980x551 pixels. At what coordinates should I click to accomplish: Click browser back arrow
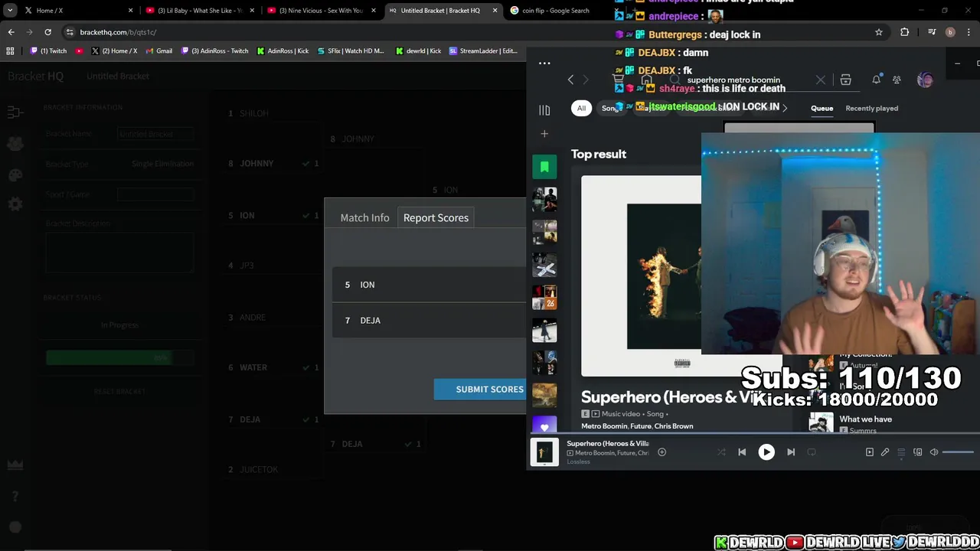tap(11, 32)
